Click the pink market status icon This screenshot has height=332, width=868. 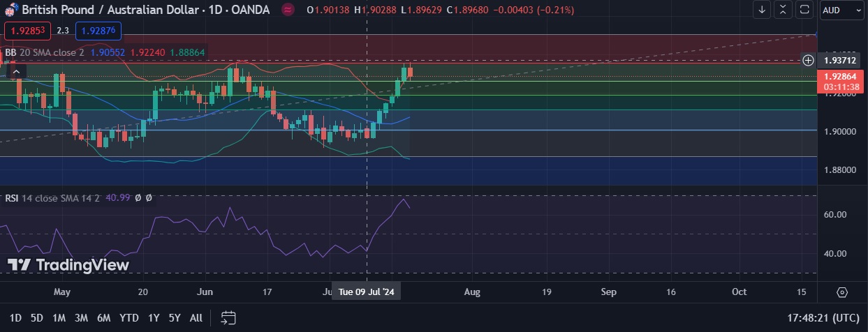288,10
